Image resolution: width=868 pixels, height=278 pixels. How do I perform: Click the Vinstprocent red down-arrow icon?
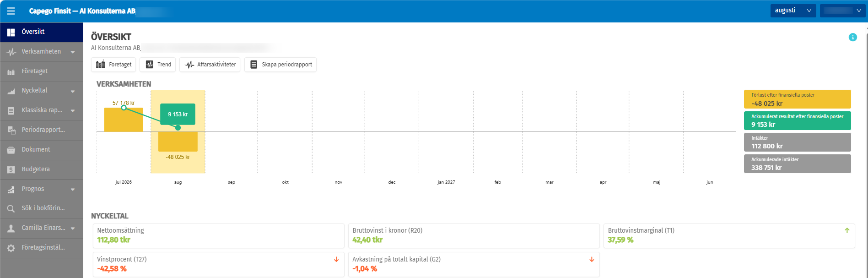[x=336, y=259]
